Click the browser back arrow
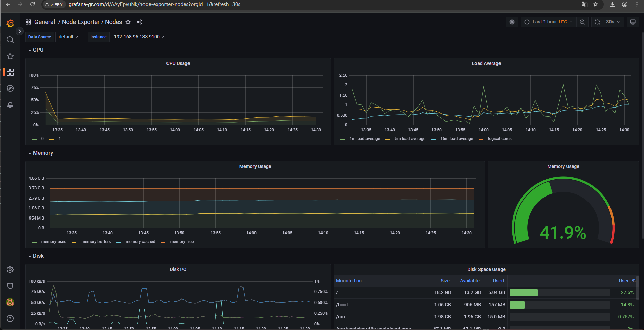644x330 pixels. coord(8,4)
